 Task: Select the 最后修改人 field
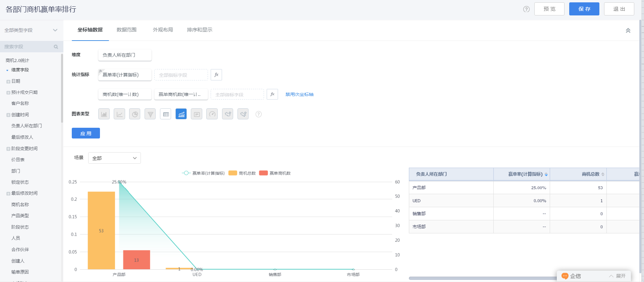(x=22, y=137)
